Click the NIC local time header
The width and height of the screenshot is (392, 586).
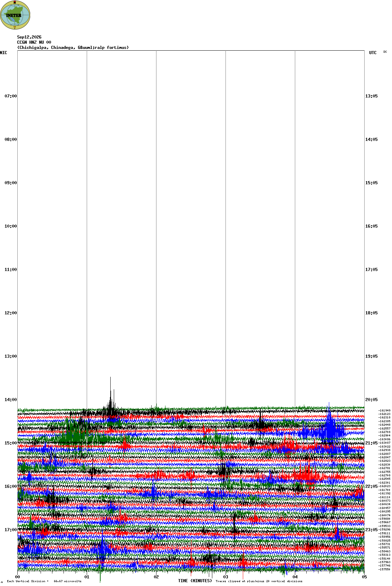click(3, 53)
